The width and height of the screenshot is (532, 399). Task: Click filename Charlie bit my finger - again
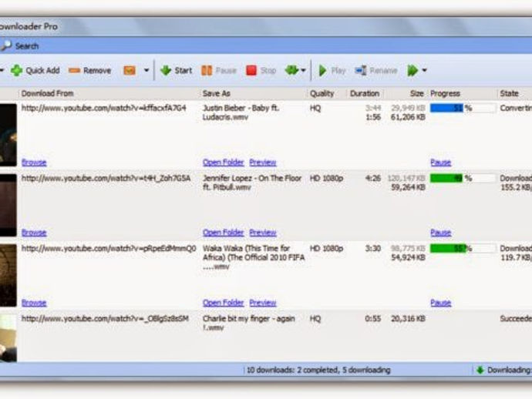tap(249, 323)
